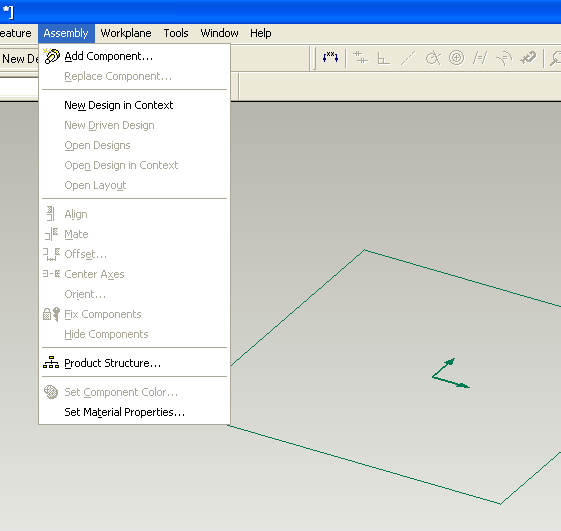Image resolution: width=561 pixels, height=531 pixels.
Task: Click the Center Axes icon in the menu
Action: (51, 274)
